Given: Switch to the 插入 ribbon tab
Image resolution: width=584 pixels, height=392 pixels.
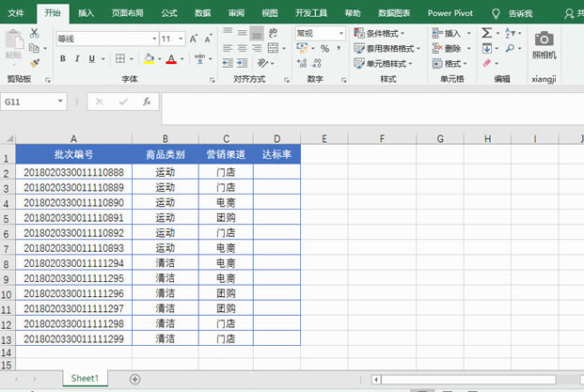Looking at the screenshot, I should [86, 14].
